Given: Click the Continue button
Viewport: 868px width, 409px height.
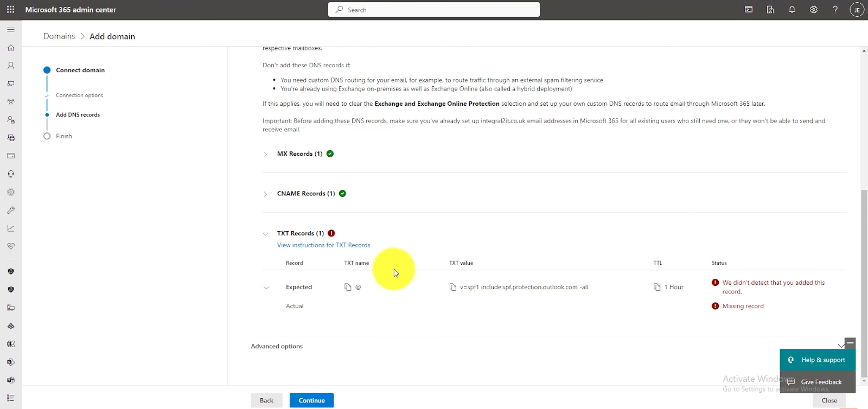Looking at the screenshot, I should coord(311,400).
